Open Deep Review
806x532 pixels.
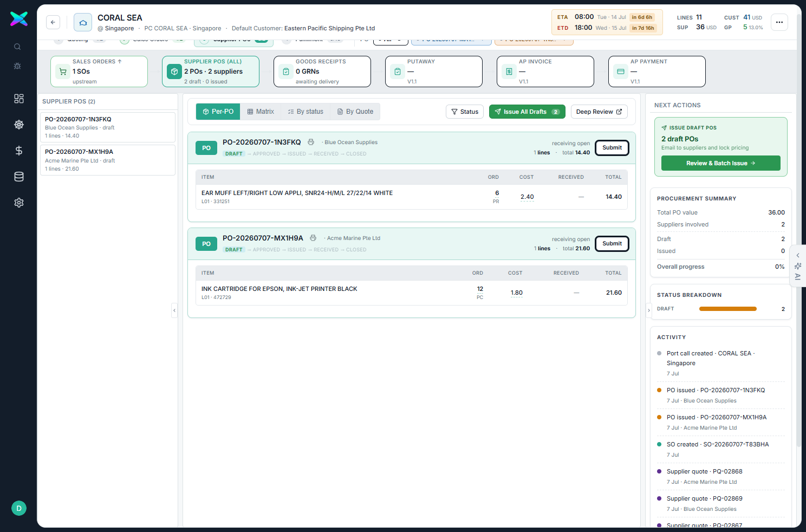coord(599,112)
